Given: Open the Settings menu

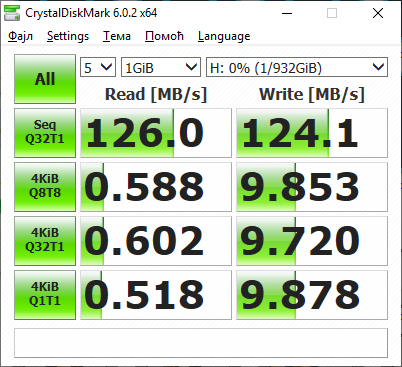Looking at the screenshot, I should click(x=68, y=36).
